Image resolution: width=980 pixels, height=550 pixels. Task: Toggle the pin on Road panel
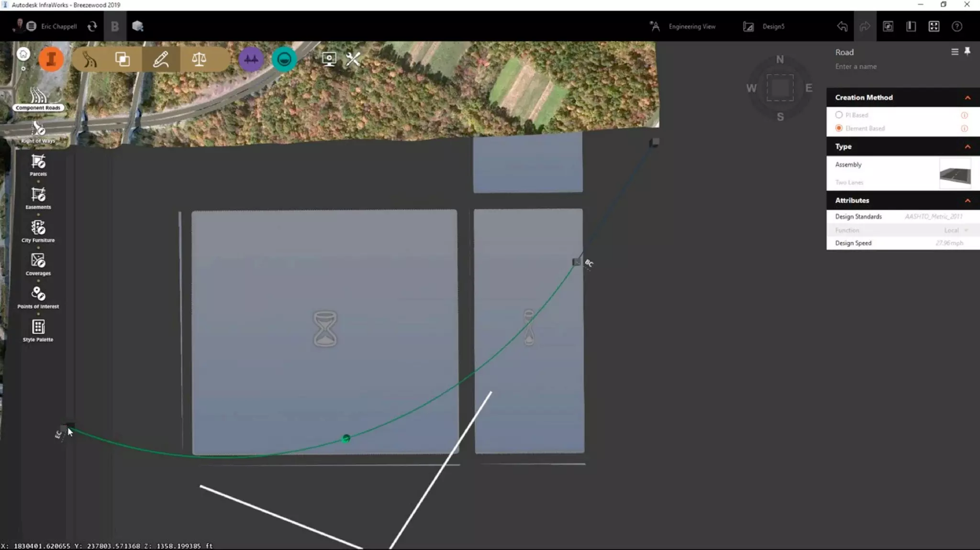(967, 52)
